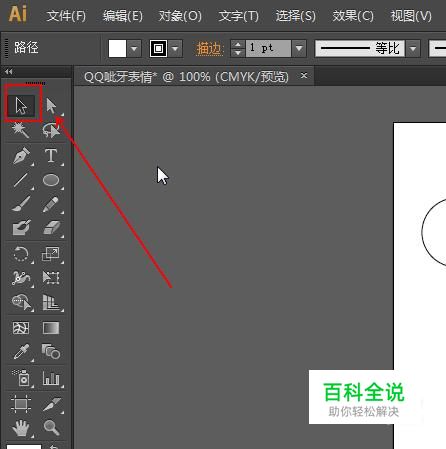
Task: Select the Type tool
Action: pyautogui.click(x=51, y=155)
